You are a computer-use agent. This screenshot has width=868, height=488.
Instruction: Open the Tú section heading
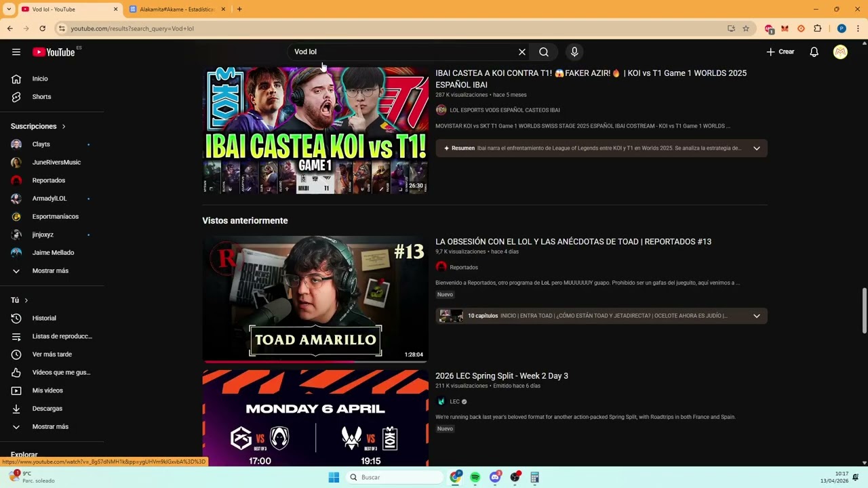(x=20, y=300)
